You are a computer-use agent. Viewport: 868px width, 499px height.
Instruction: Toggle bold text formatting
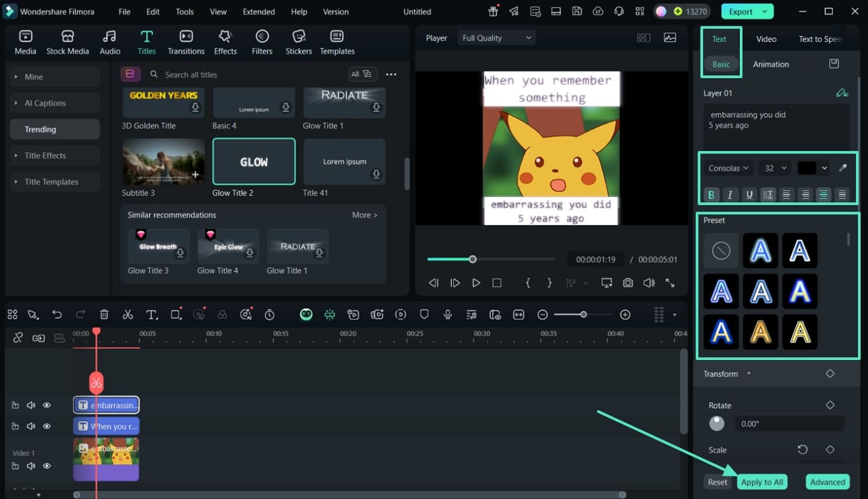point(711,195)
